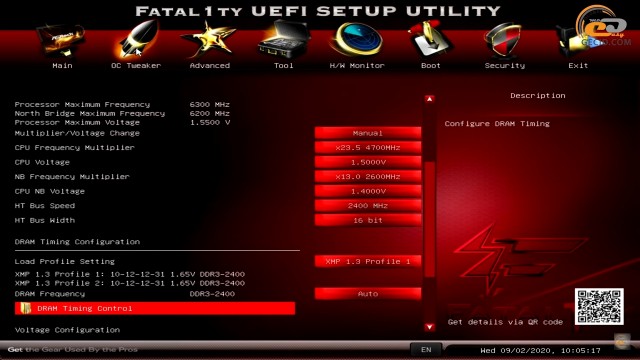Open the HT Bus Width 16 bit dropdown
640x360 pixels.
click(x=368, y=220)
